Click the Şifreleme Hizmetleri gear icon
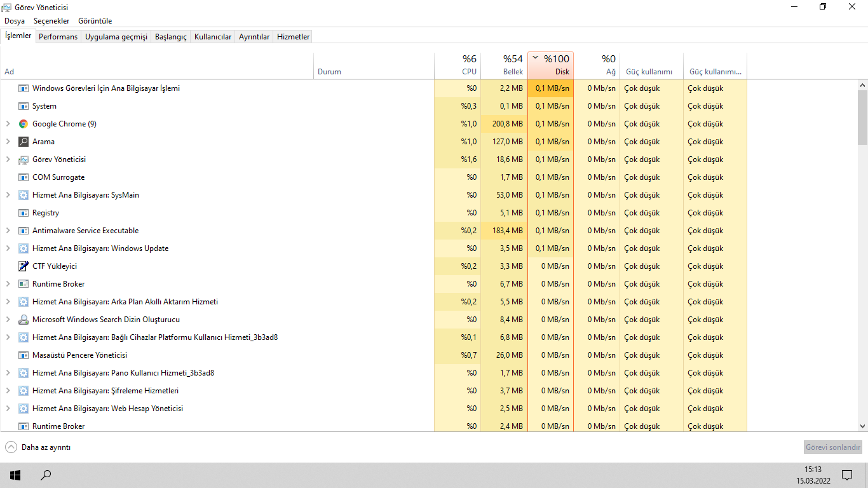This screenshot has height=488, width=868. 24,391
